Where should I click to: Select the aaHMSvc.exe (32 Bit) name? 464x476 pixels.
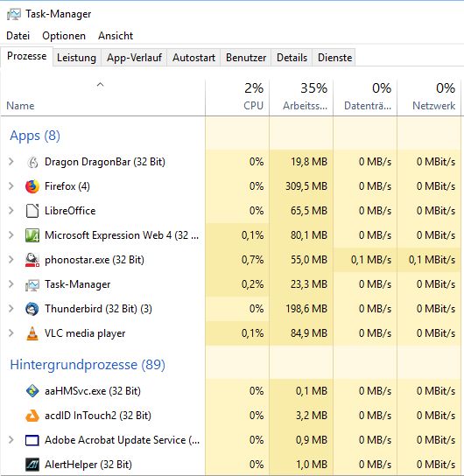[93, 391]
